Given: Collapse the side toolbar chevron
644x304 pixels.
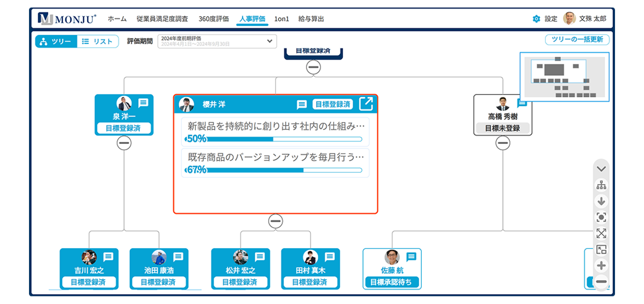Looking at the screenshot, I should 601,169.
